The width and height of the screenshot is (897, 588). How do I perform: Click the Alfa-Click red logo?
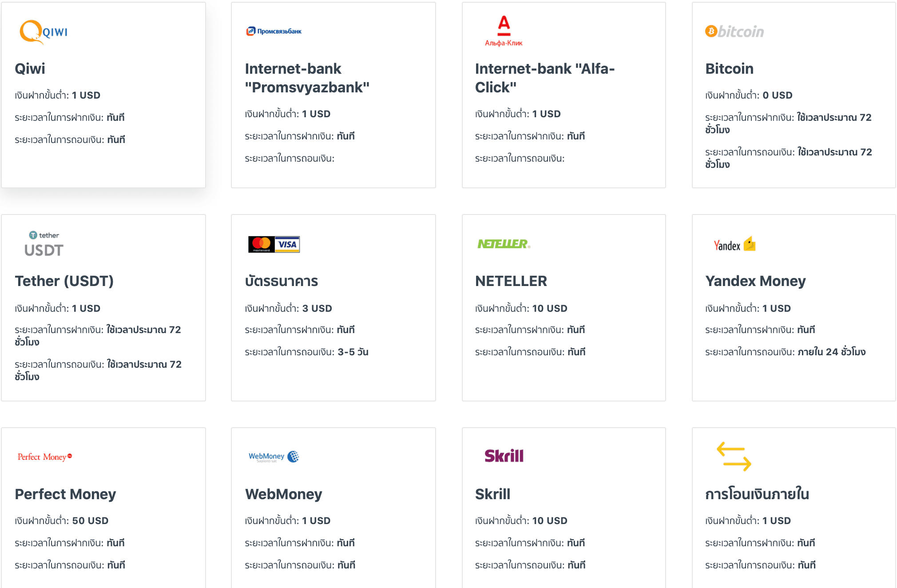point(504,31)
